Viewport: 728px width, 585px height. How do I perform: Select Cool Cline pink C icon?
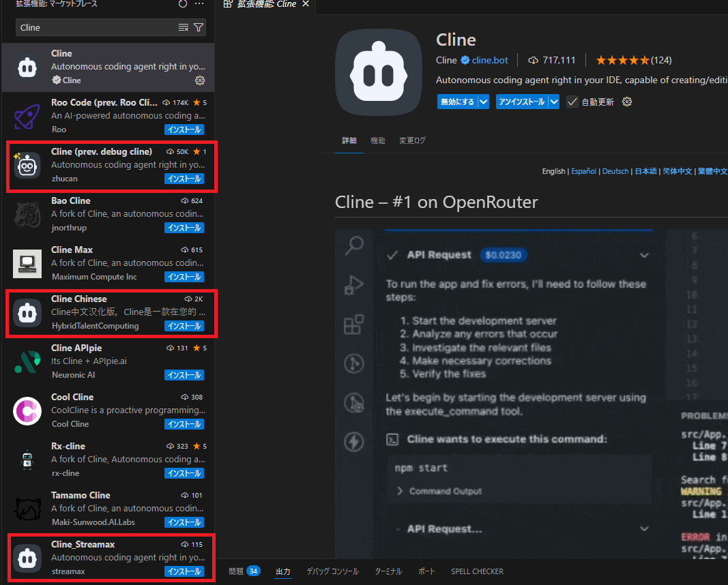pos(27,411)
